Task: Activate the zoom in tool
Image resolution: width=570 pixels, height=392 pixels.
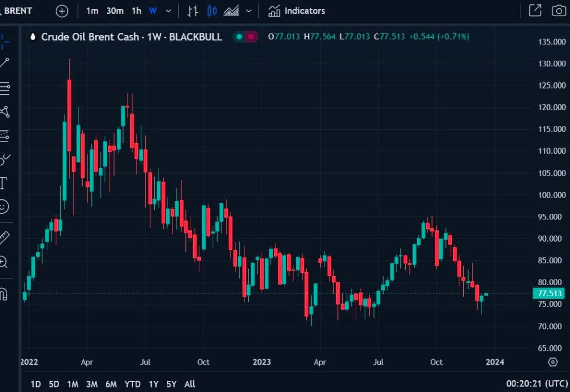Action: (x=4, y=262)
